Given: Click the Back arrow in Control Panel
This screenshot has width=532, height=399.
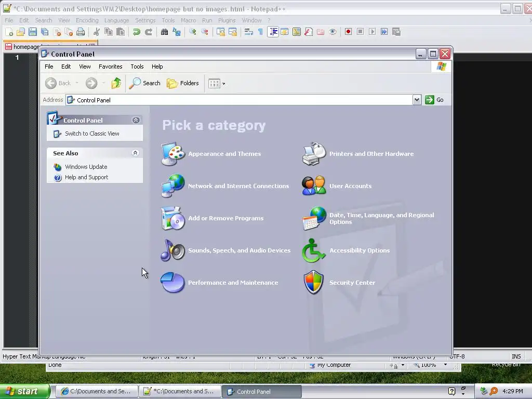Looking at the screenshot, I should coord(51,83).
